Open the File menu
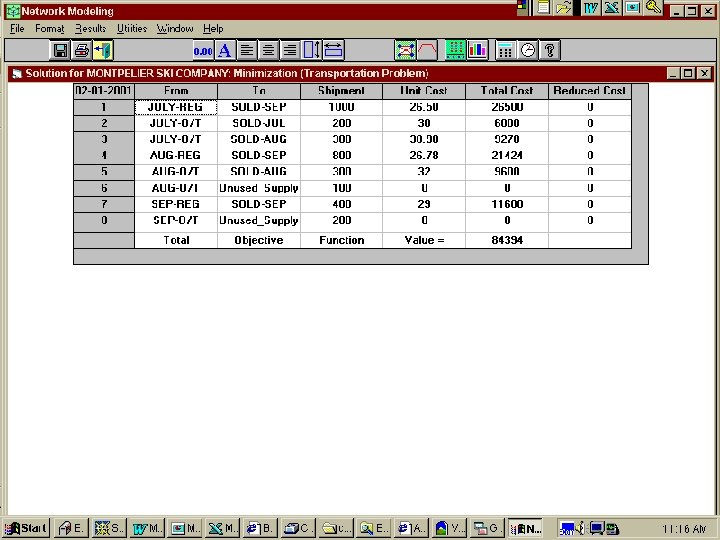Viewport: 720px width, 540px height. 17,28
